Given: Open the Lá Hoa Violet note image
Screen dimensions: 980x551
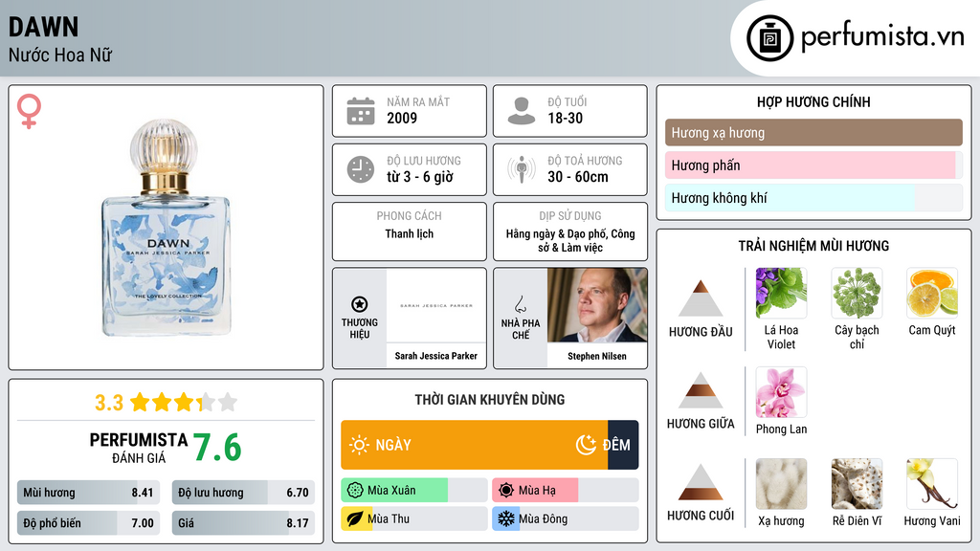Looking at the screenshot, I should 781,293.
